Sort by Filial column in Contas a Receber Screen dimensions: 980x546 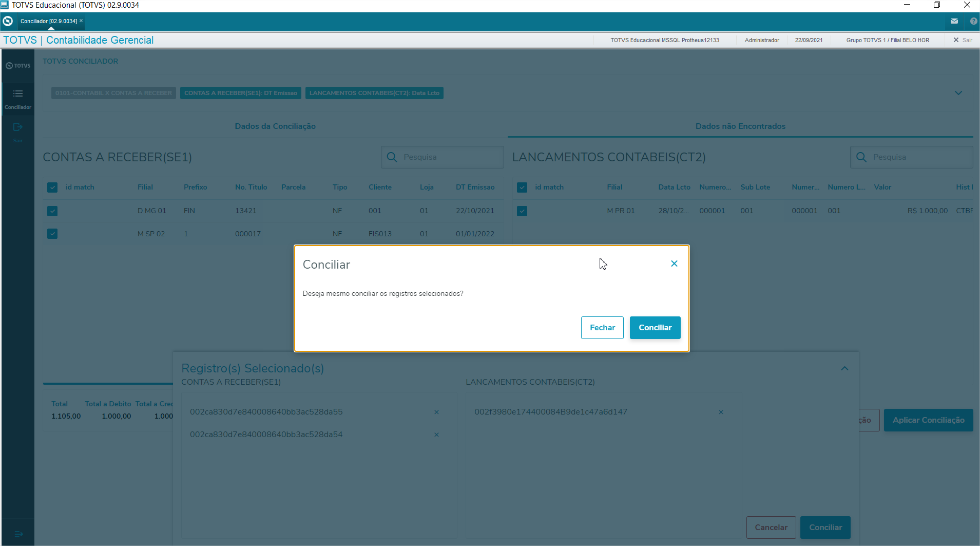[145, 187]
